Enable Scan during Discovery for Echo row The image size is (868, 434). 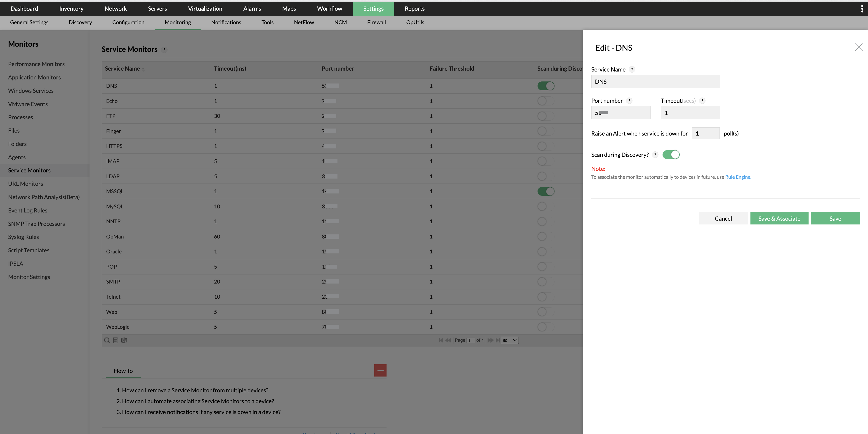coord(545,101)
